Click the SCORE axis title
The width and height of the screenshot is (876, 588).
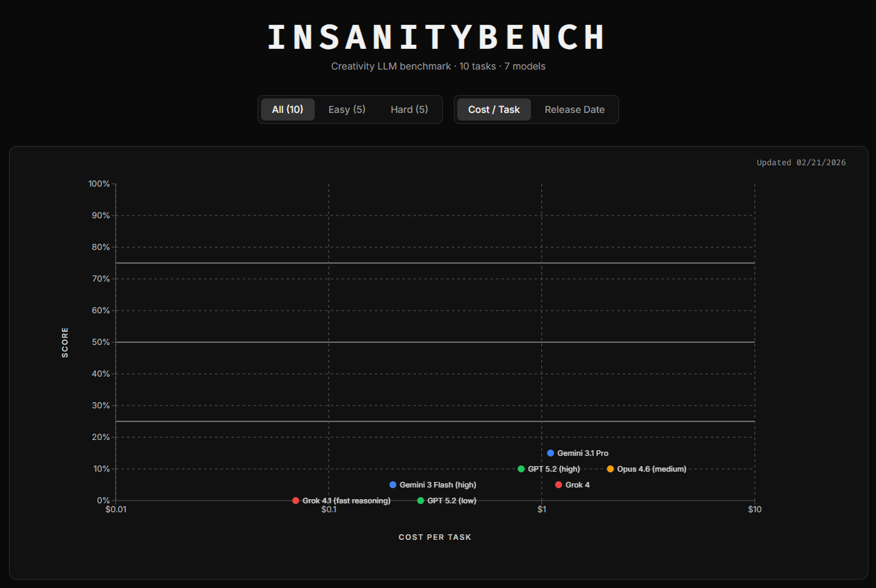pyautogui.click(x=65, y=342)
